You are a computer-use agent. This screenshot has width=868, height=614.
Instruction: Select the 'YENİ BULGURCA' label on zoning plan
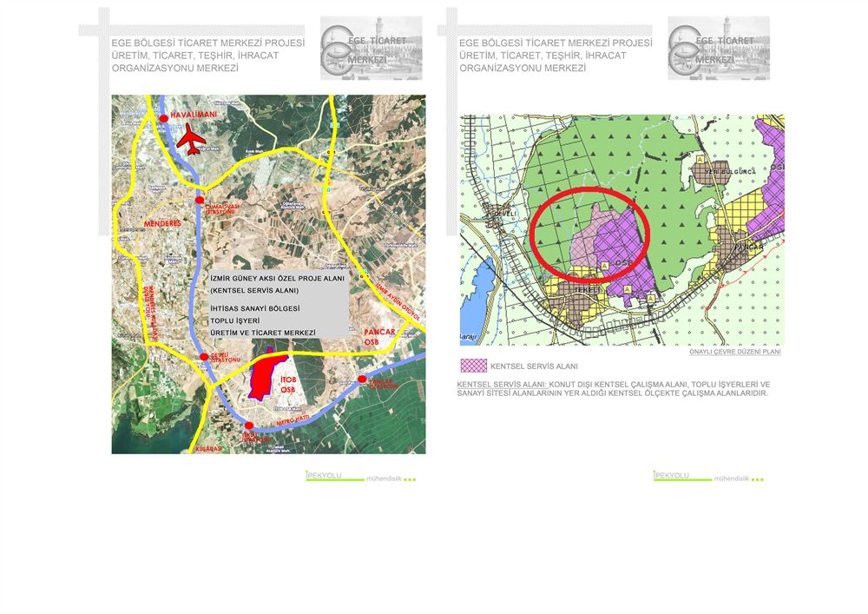(730, 172)
